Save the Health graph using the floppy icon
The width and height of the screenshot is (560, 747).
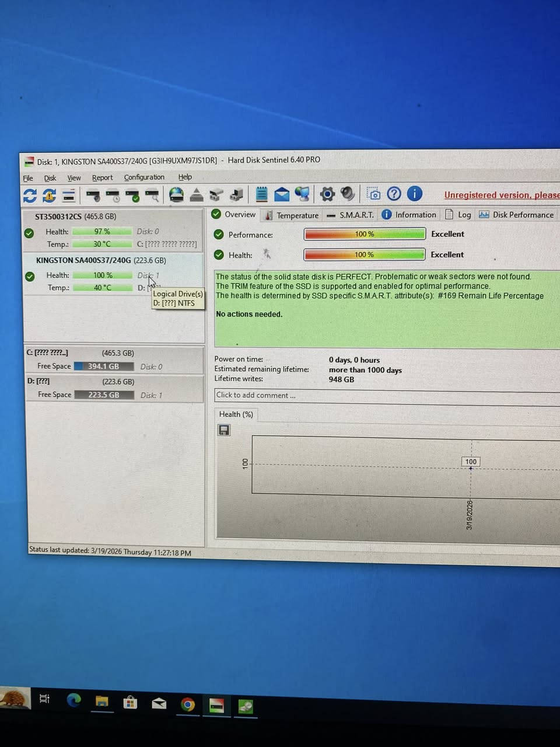pyautogui.click(x=223, y=430)
